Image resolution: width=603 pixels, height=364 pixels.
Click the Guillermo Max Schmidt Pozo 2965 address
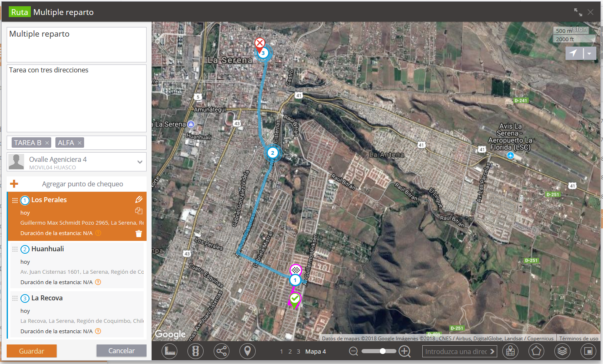[x=82, y=223]
